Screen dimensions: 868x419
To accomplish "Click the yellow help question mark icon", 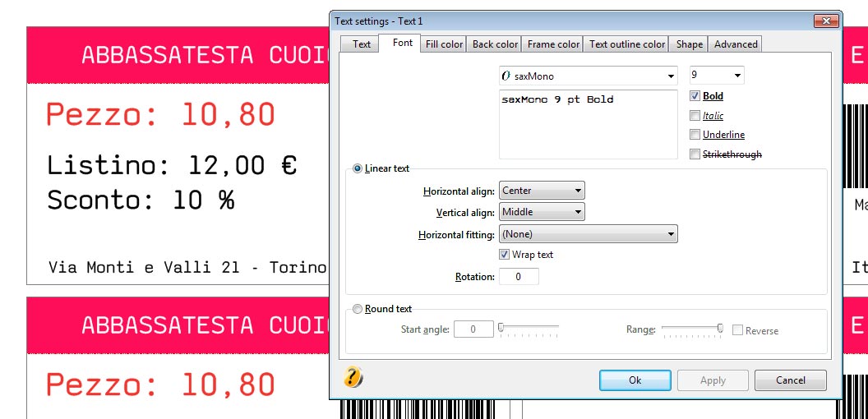I will pos(353,377).
